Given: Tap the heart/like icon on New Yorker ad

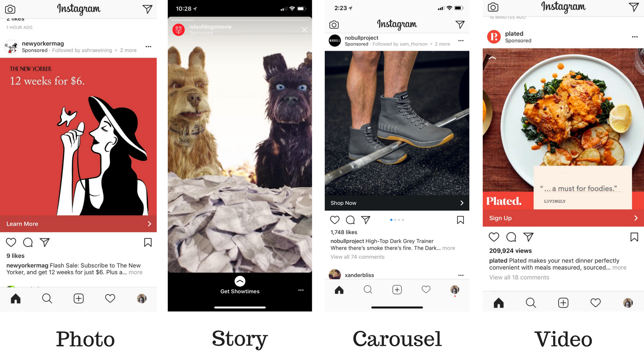Looking at the screenshot, I should [12, 242].
